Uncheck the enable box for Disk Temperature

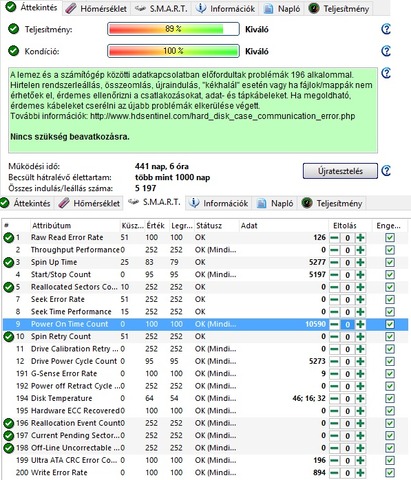coord(390,398)
